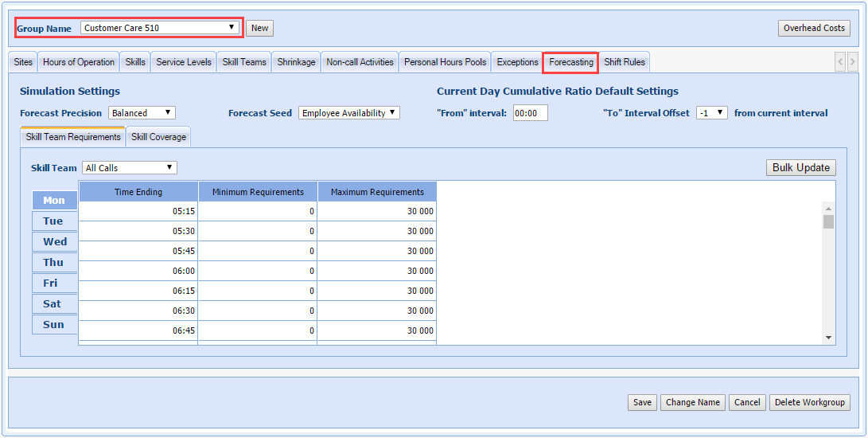Click the Overhead Costs button
This screenshot has width=868, height=438.
[x=814, y=28]
